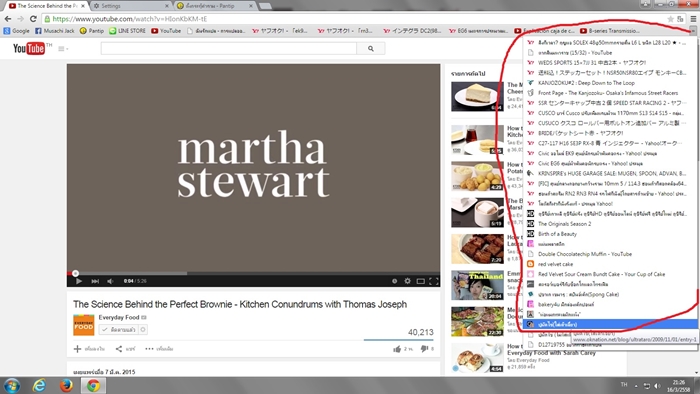Enter fullscreen mode in video player

433,281
